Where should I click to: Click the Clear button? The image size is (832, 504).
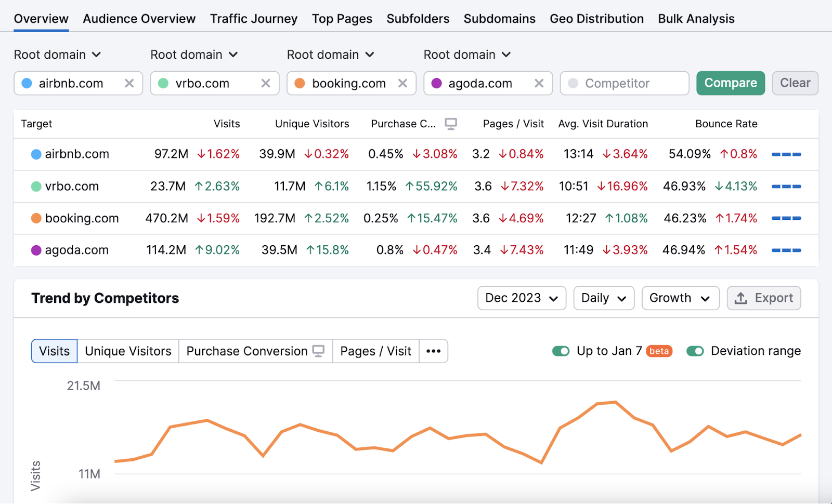(x=795, y=83)
